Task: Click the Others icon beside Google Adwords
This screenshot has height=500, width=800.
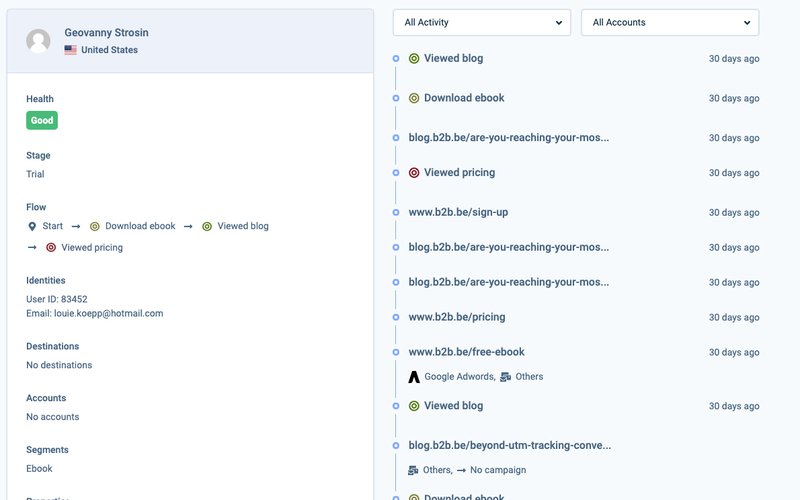Action: [x=506, y=377]
